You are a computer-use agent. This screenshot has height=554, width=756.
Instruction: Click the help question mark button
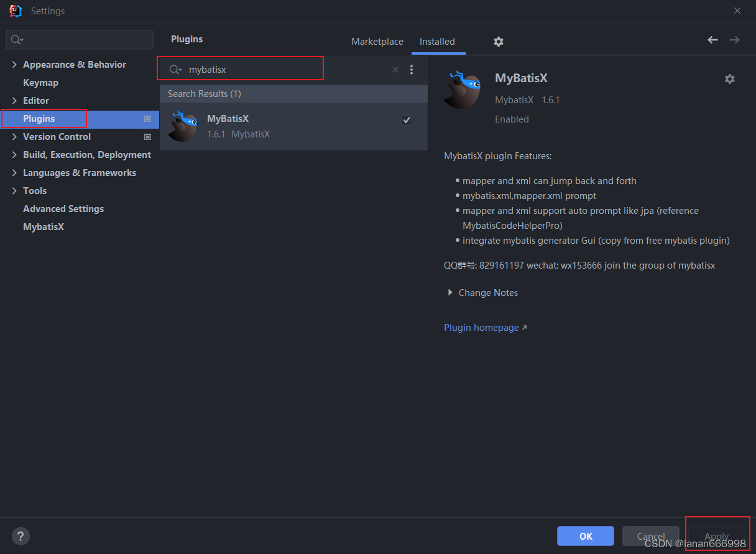pyautogui.click(x=21, y=536)
